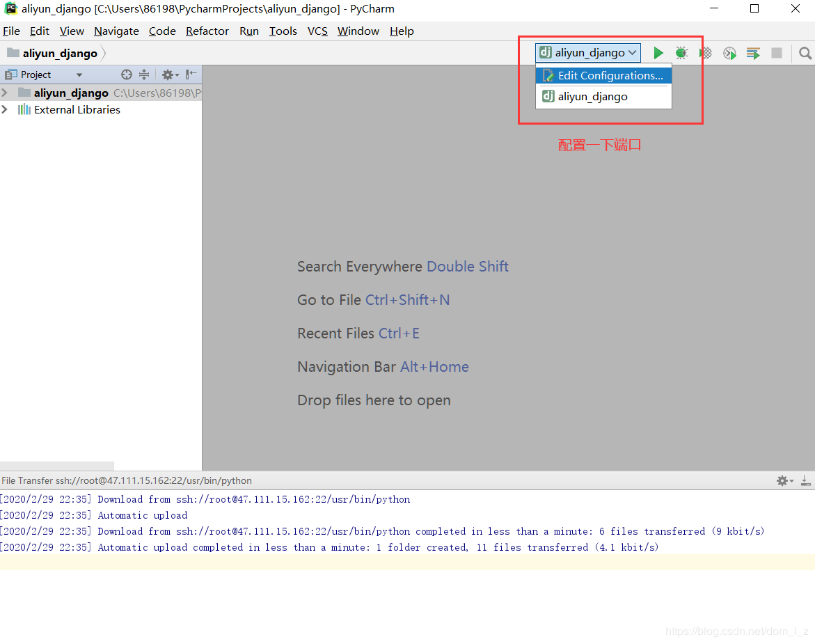
Task: Click the 'Recent Files Ctrl+E' hint
Action: coord(358,333)
